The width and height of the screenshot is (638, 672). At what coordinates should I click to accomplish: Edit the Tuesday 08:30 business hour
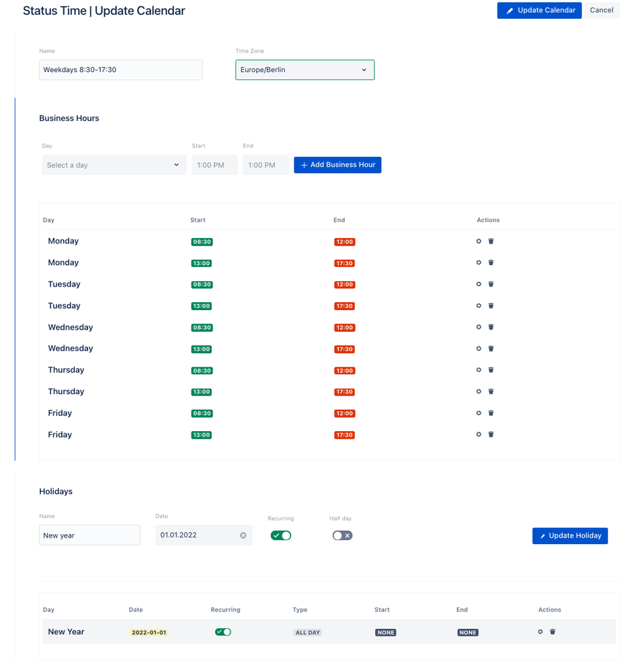[479, 284]
